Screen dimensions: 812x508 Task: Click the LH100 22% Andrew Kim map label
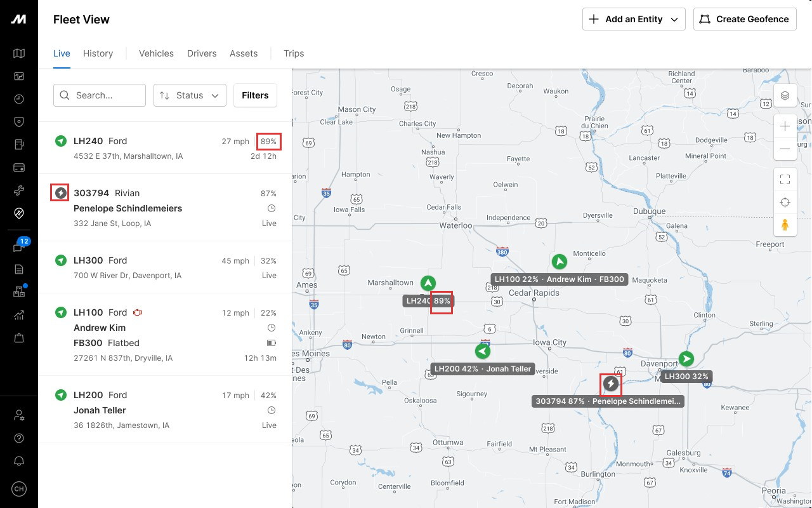(560, 279)
